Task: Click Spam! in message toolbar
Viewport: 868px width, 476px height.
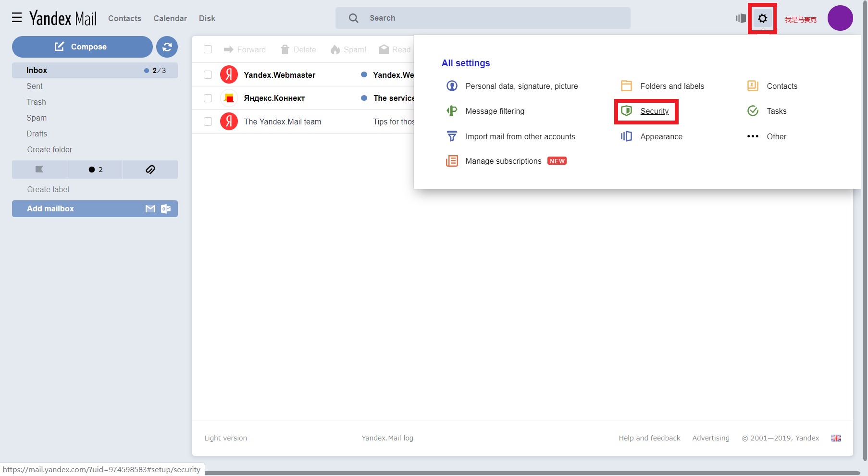Action: [348, 49]
